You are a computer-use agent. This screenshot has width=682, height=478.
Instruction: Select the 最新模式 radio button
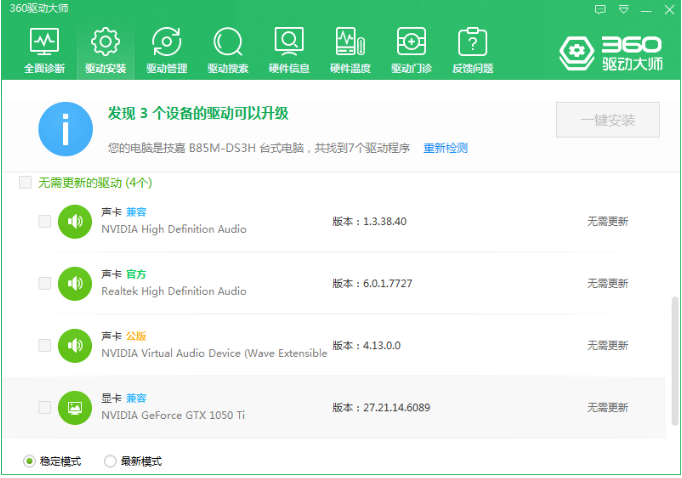(110, 461)
